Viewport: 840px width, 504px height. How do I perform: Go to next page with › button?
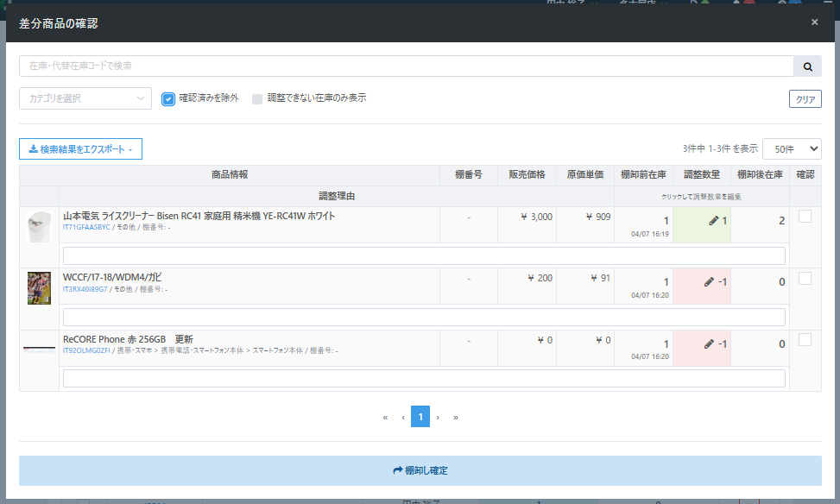(438, 417)
